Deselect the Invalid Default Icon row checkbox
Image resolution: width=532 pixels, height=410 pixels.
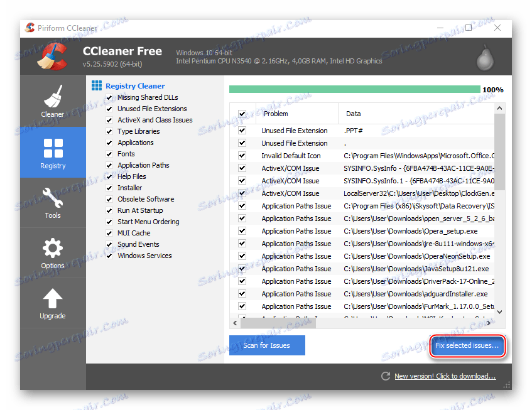point(242,155)
